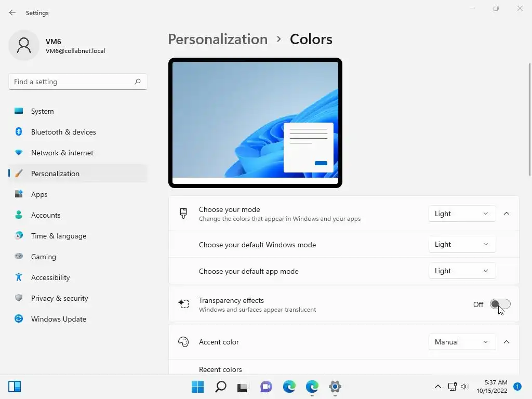Click the Accounts person icon in sidebar

click(x=19, y=215)
